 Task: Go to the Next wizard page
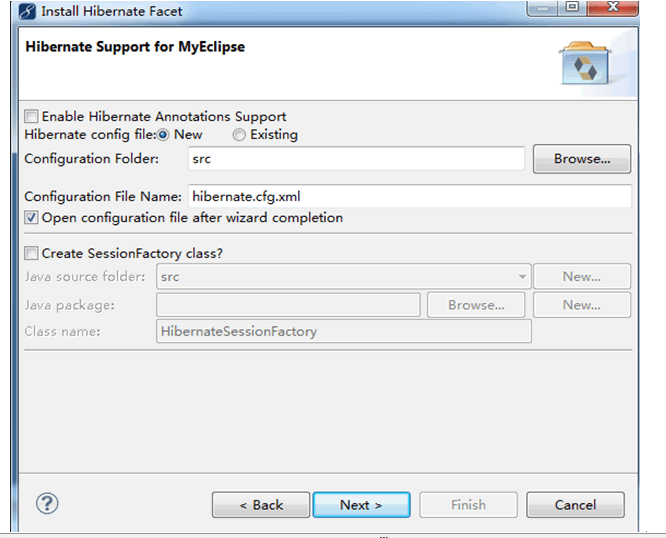coord(361,505)
